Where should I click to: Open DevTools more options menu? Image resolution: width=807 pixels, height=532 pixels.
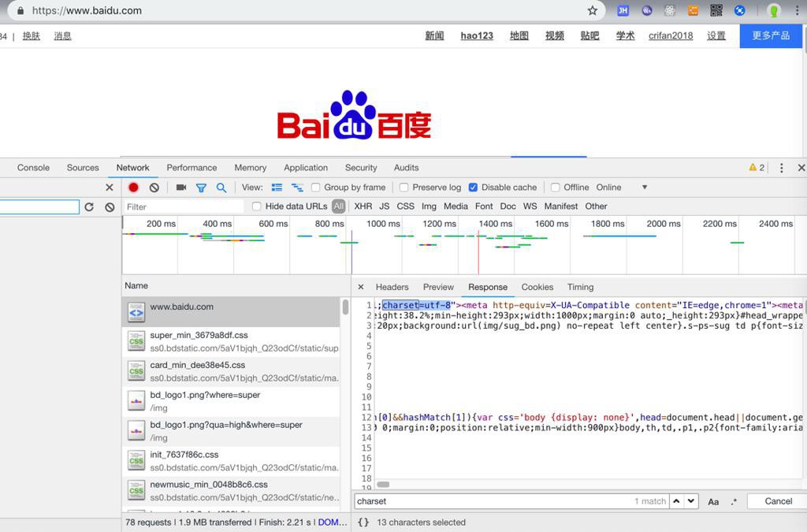pos(781,168)
